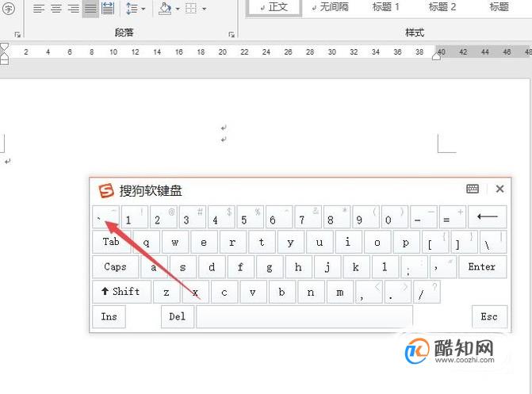532x394 pixels.
Task: Click the borders icon
Action: click(191, 9)
